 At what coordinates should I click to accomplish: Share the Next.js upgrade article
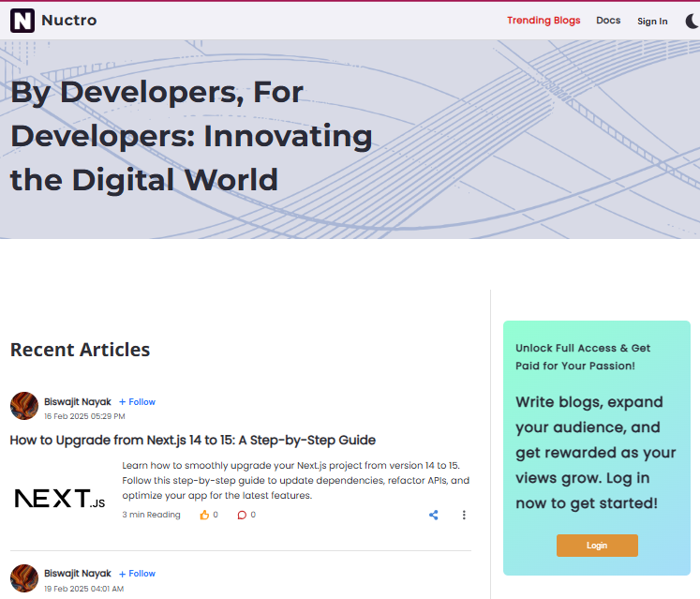pos(434,515)
